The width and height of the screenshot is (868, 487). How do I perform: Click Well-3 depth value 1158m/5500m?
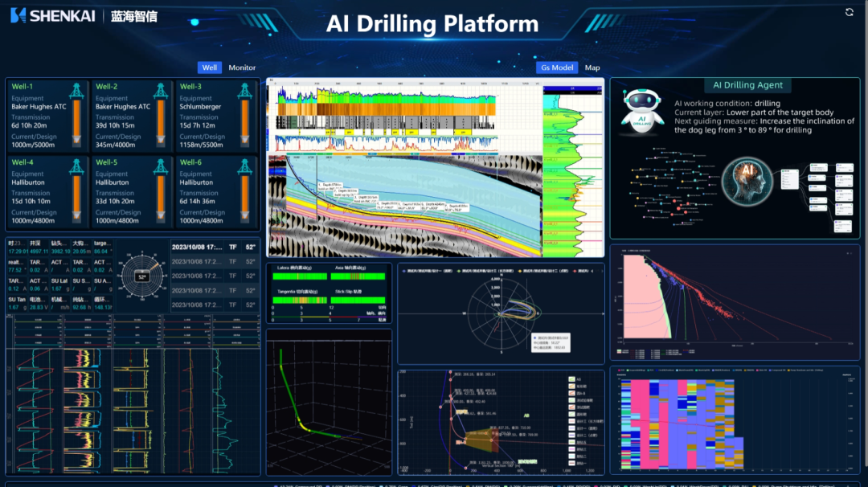(203, 145)
